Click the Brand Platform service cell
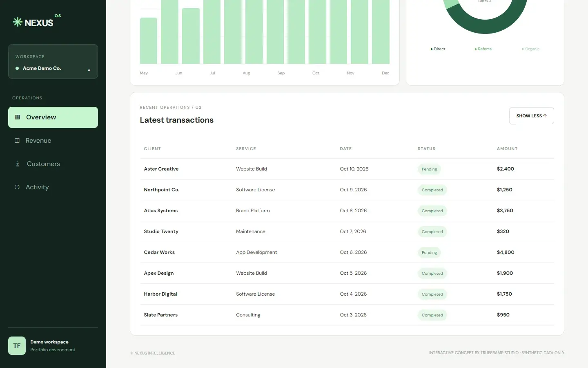Screen dimensions: 588x368 tap(253, 211)
